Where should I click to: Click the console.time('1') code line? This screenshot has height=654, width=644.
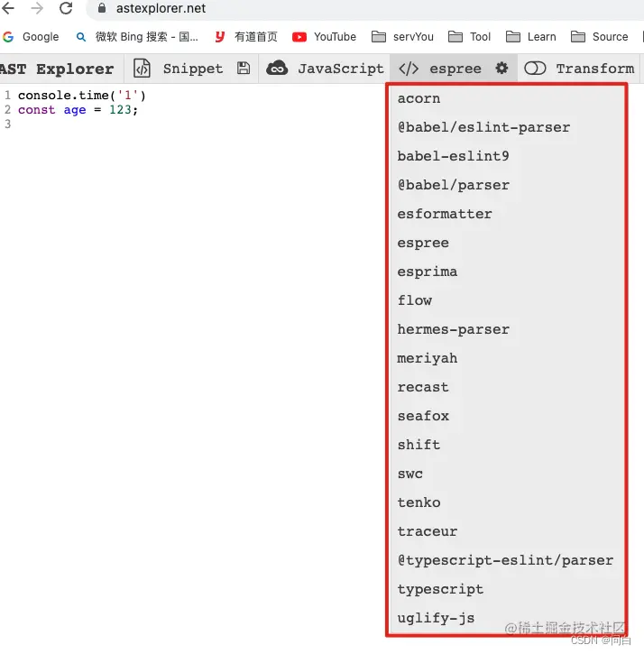(82, 96)
